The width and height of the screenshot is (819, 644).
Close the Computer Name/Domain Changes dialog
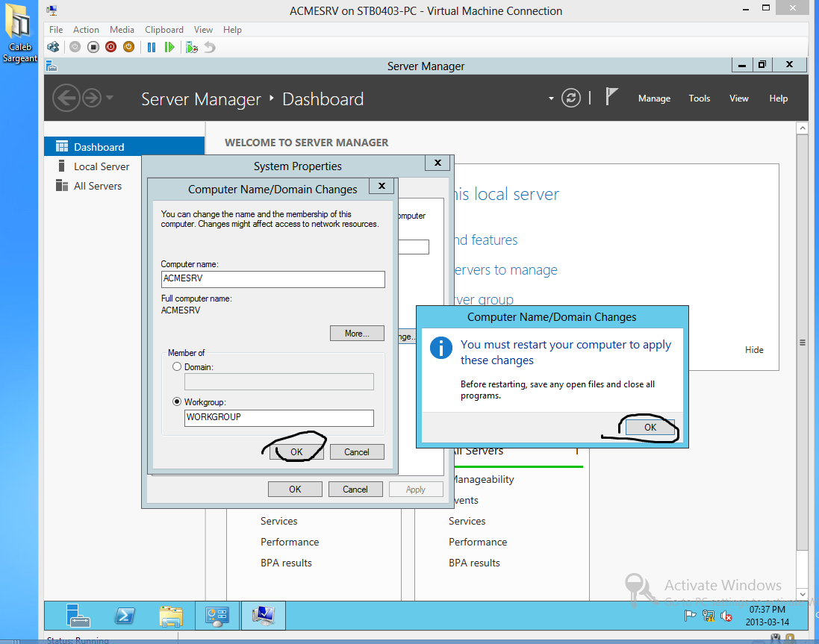(x=382, y=186)
